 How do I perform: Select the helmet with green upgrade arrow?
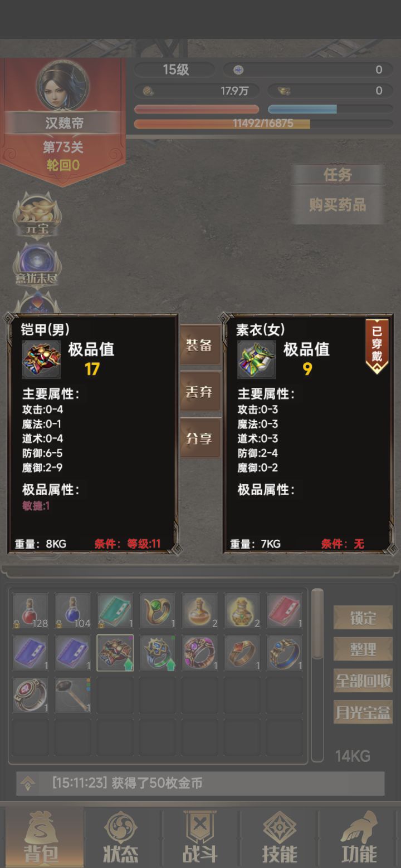pos(158,653)
